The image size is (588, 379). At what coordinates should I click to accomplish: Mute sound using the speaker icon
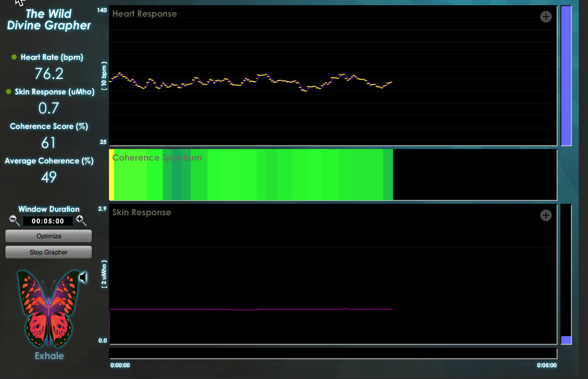tap(83, 277)
